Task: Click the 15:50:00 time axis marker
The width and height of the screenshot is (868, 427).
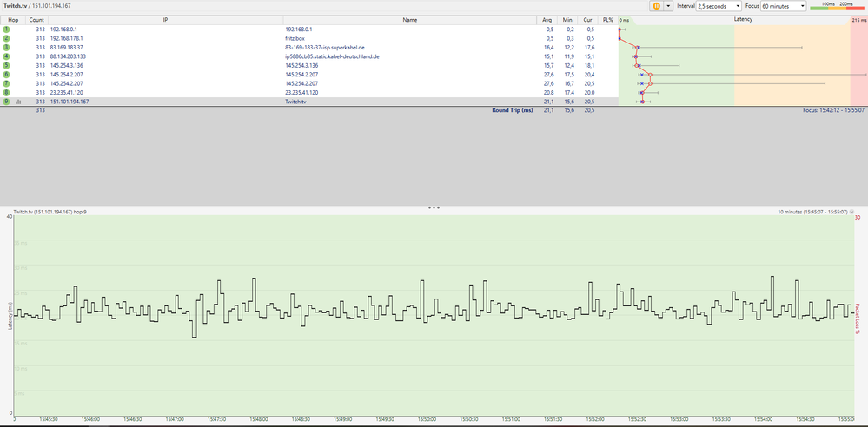Action: point(427,420)
